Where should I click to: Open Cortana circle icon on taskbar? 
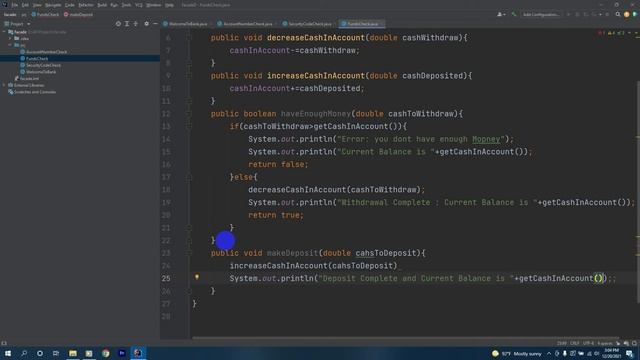[40, 353]
